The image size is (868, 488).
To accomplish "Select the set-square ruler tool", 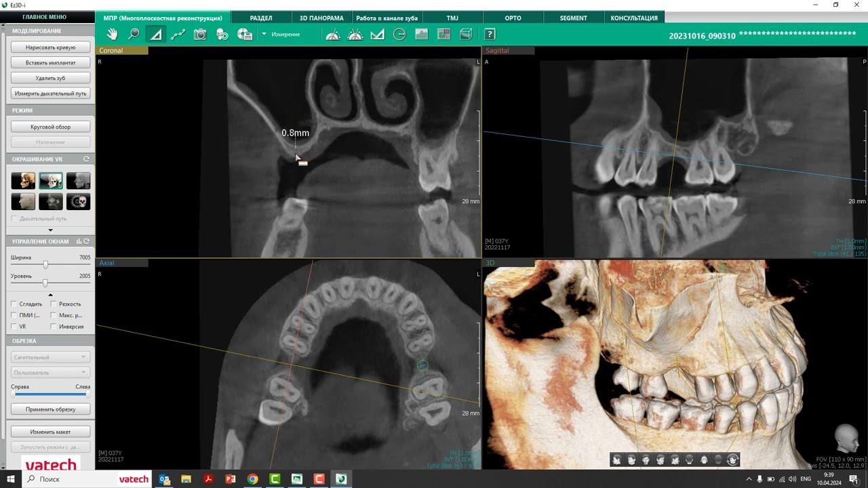I will pyautogui.click(x=377, y=35).
